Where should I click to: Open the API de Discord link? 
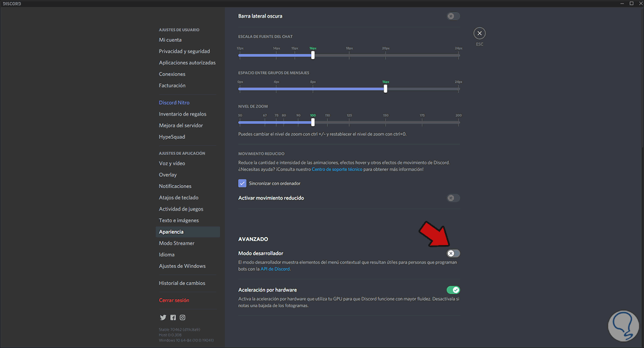pyautogui.click(x=275, y=269)
